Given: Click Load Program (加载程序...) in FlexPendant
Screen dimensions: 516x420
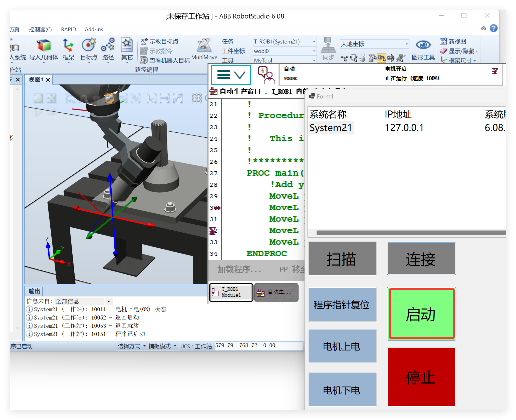Looking at the screenshot, I should 239,269.
